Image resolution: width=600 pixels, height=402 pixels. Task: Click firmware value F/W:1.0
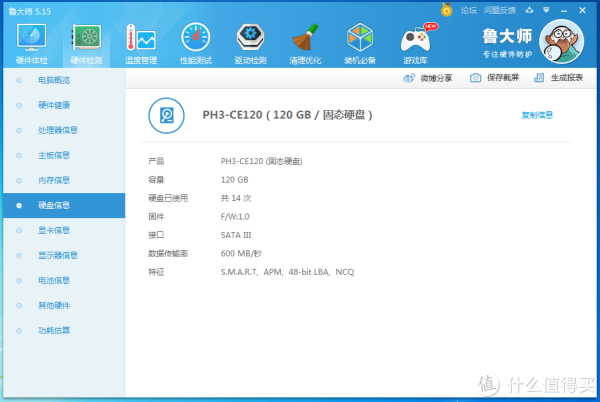(x=235, y=217)
